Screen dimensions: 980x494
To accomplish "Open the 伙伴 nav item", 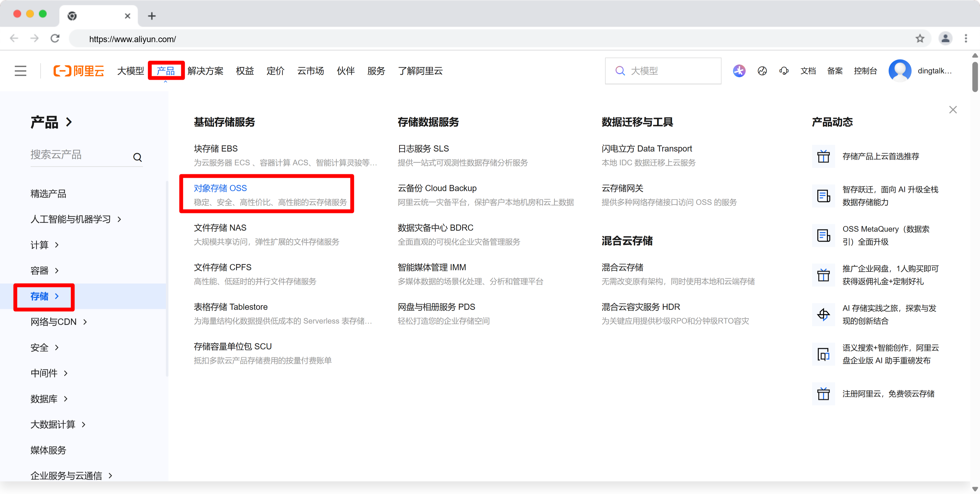I will 346,71.
